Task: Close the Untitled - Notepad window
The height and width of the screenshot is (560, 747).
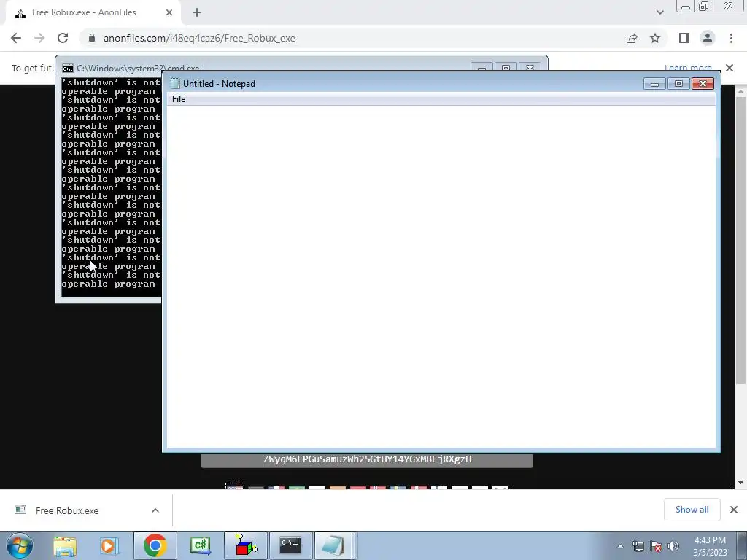Action: point(703,84)
